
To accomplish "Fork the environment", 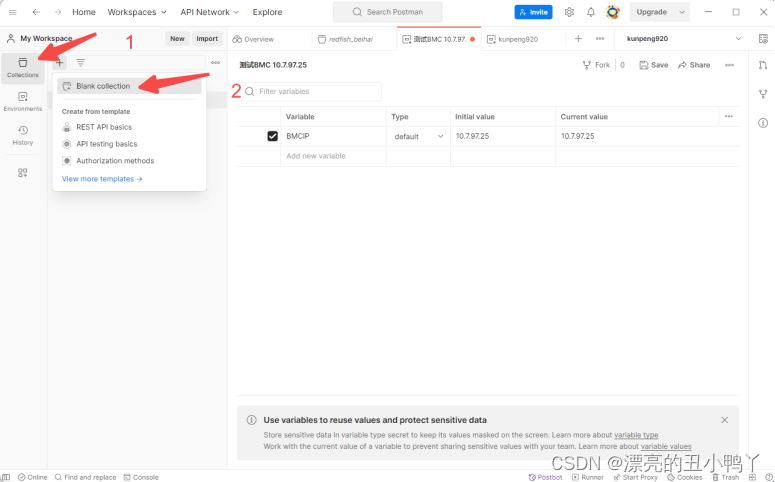I will [x=596, y=65].
